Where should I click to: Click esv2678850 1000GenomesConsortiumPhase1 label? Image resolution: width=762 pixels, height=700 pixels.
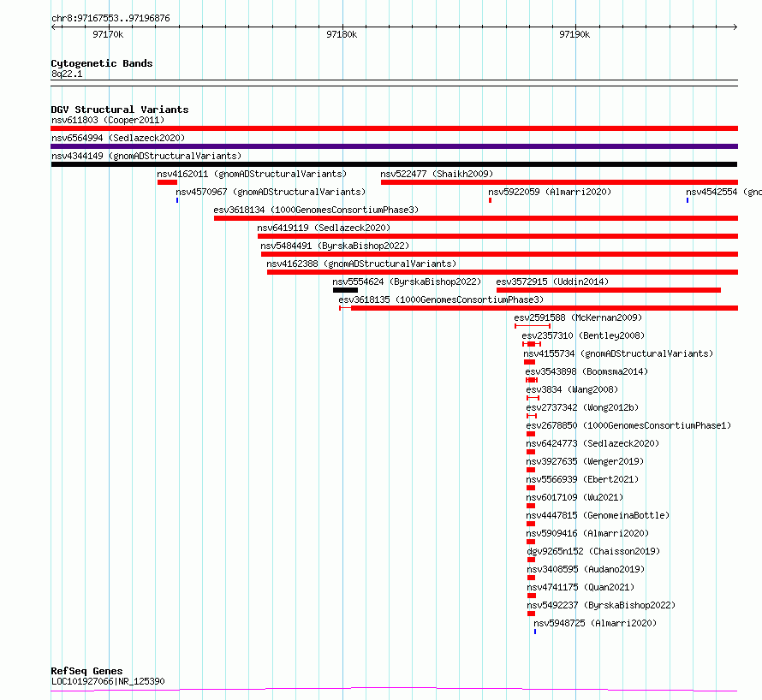point(628,425)
